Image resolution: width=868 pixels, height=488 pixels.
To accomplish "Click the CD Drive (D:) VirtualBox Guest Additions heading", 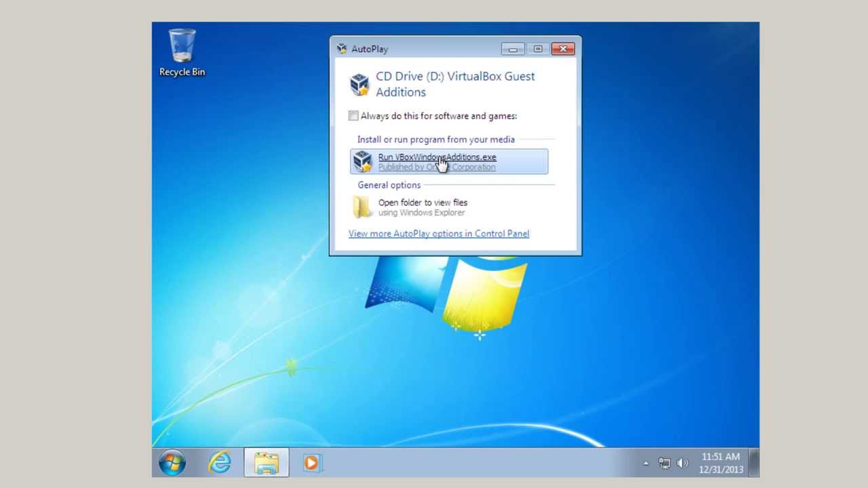I will coord(456,84).
